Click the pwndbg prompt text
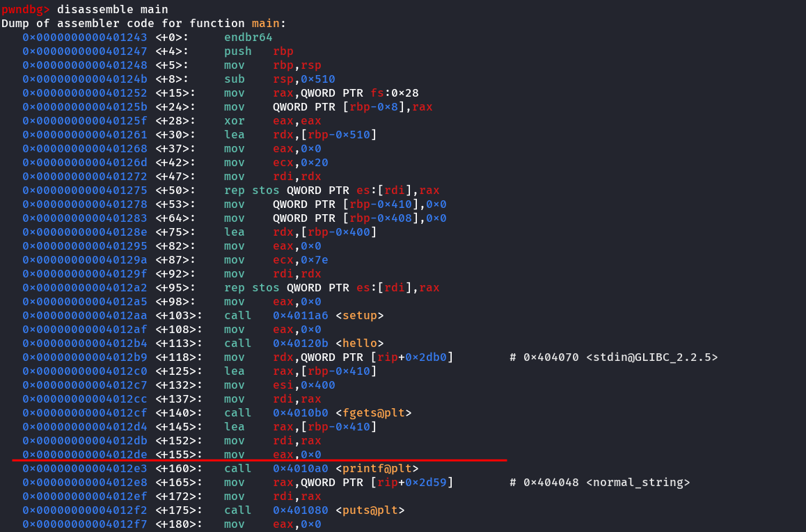 tap(25, 9)
